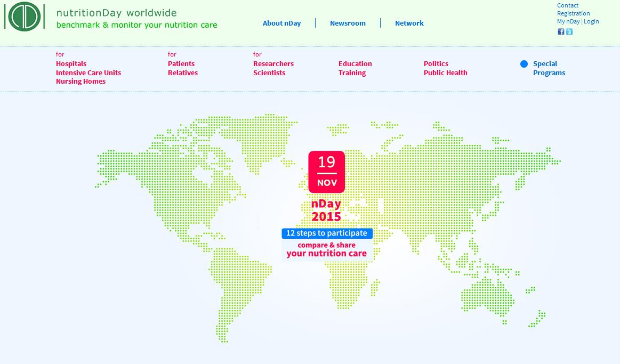Open the Facebook icon link
620x364 pixels.
click(561, 31)
